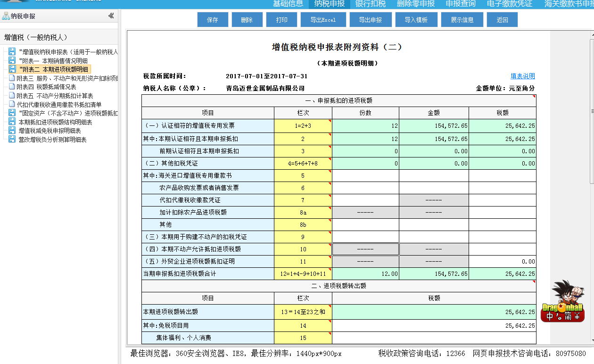
Task: Open the 填表说明 link
Action: point(522,76)
